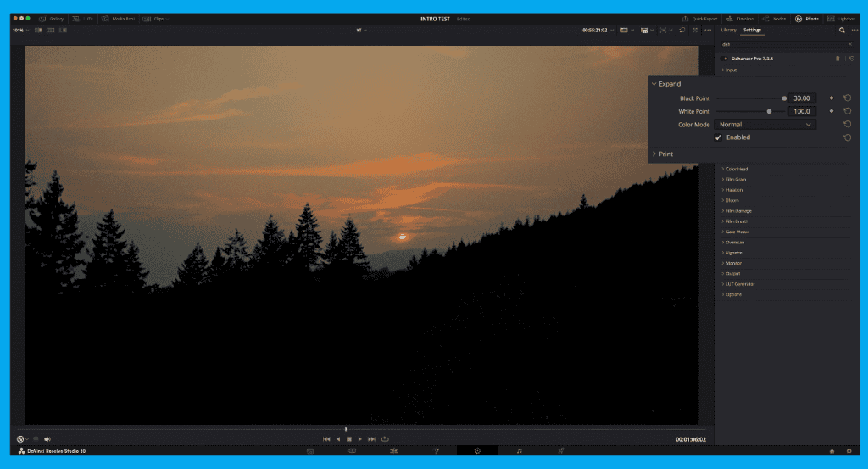The width and height of the screenshot is (868, 469).
Task: Reset the Black Point parameter
Action: (x=847, y=98)
